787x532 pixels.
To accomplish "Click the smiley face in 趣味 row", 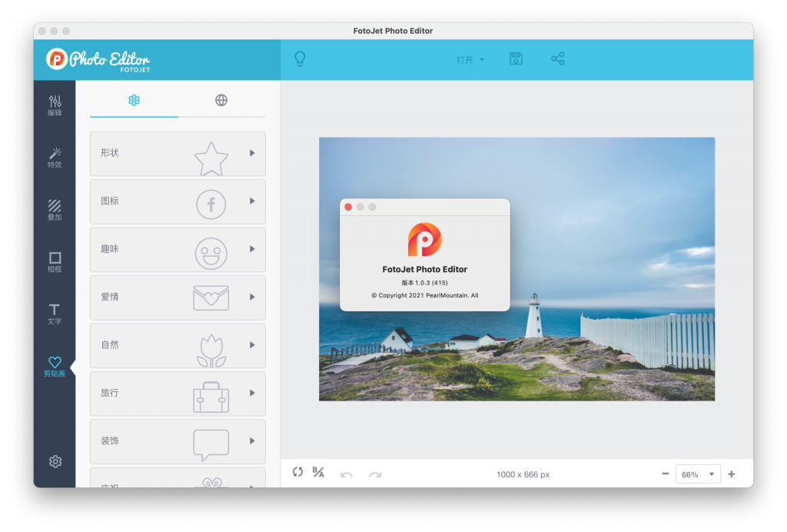I will (211, 253).
